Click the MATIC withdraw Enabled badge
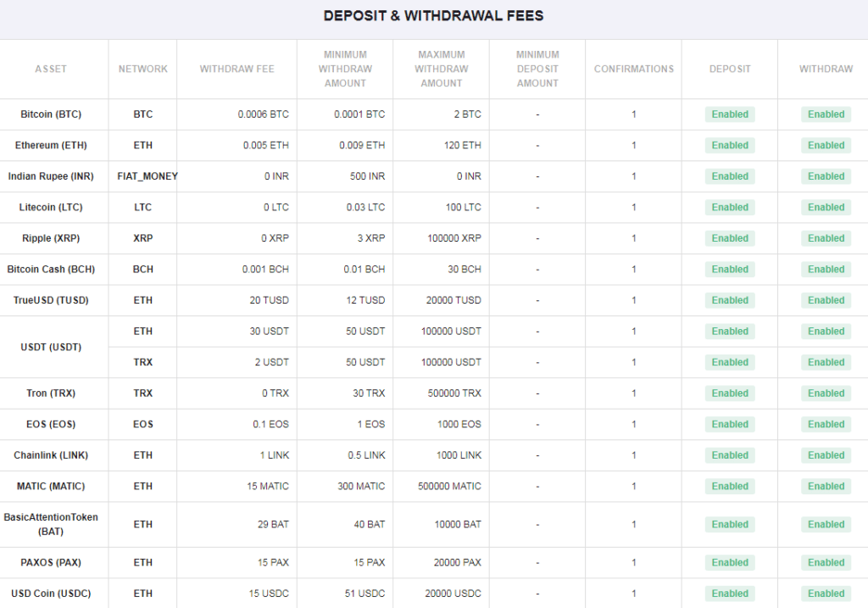 click(826, 486)
